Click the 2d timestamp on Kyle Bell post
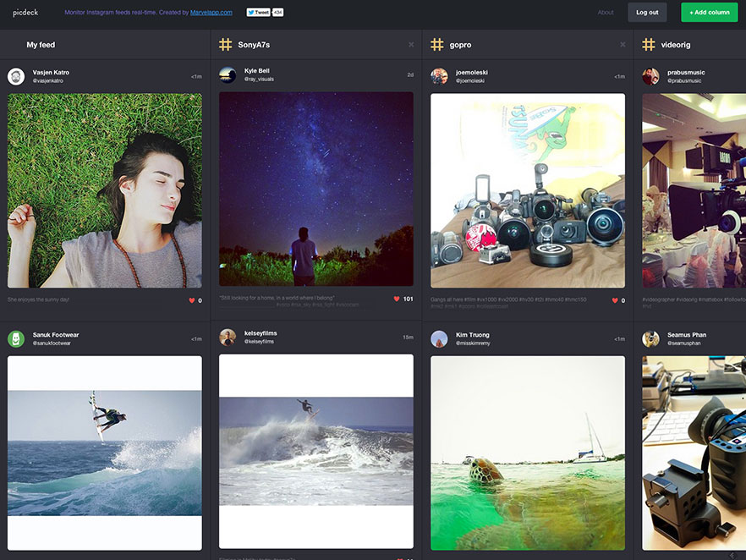746x560 pixels. click(x=410, y=74)
